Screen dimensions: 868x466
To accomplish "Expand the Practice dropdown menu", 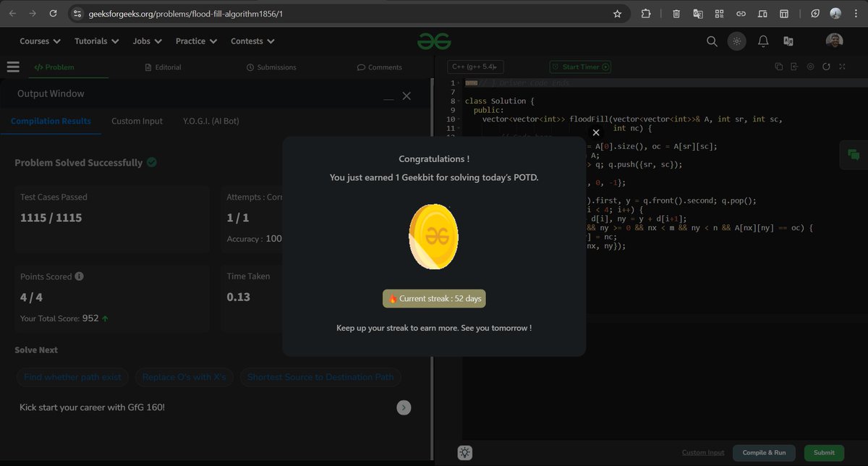I will click(196, 41).
